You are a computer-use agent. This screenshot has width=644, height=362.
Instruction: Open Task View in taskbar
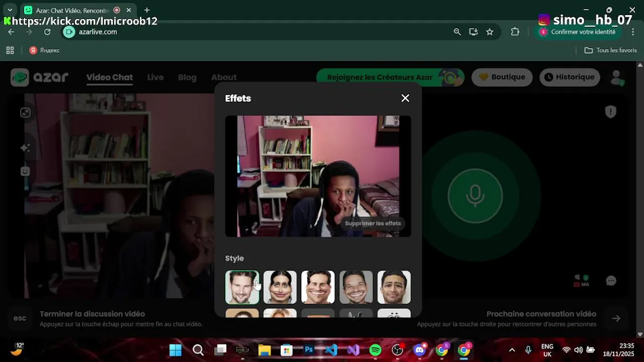(220, 350)
